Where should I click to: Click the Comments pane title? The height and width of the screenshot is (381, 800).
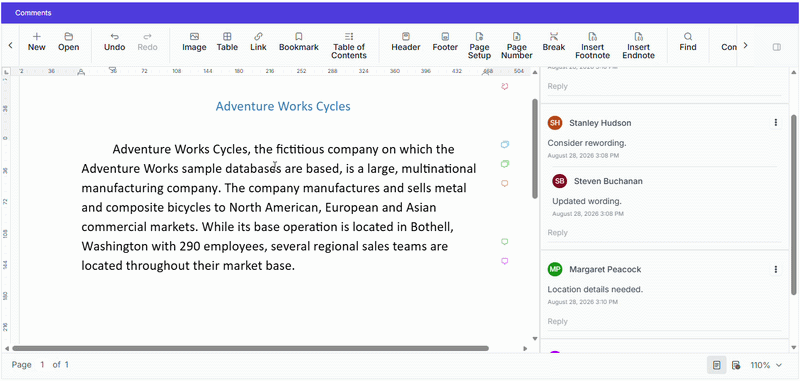coord(33,13)
